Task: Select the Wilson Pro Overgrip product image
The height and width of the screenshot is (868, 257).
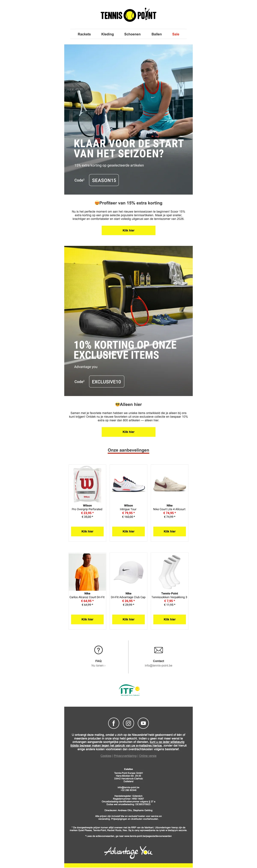Action: click(87, 484)
